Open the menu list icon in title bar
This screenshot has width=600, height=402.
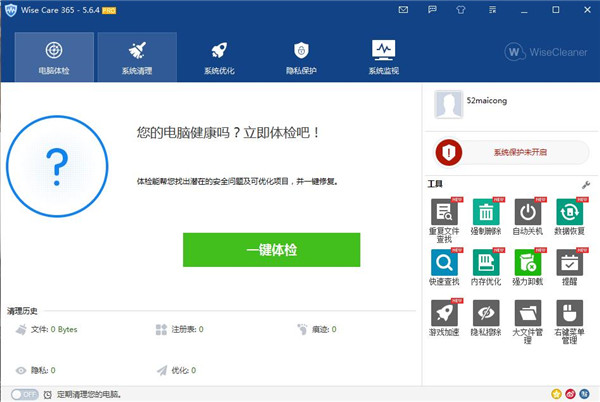pos(492,10)
